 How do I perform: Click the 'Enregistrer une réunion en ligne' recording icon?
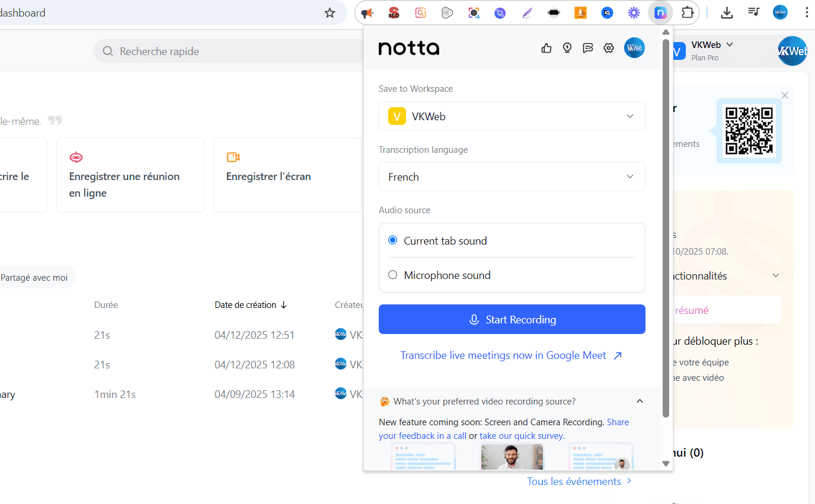[76, 158]
